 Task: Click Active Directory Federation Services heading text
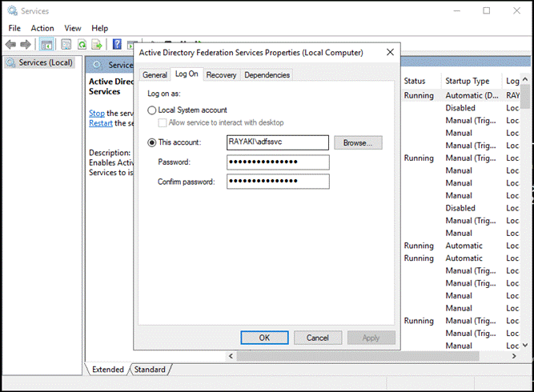tap(111, 86)
